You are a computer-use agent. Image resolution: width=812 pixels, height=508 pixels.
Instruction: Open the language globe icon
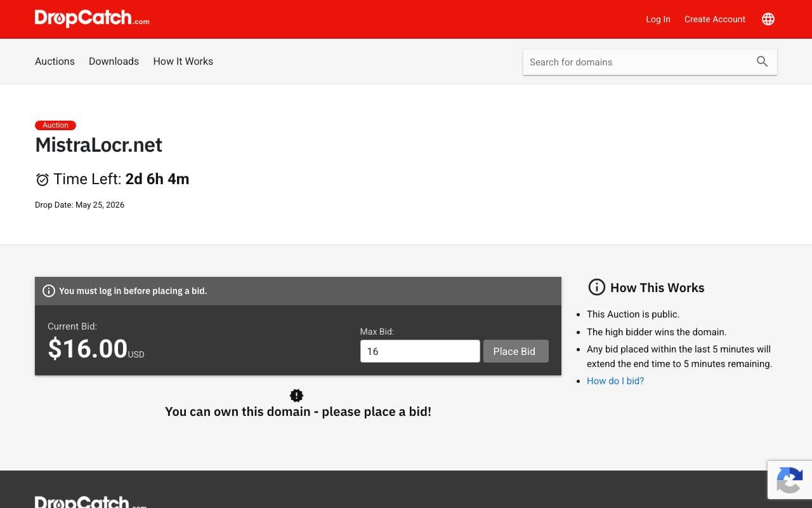(768, 19)
